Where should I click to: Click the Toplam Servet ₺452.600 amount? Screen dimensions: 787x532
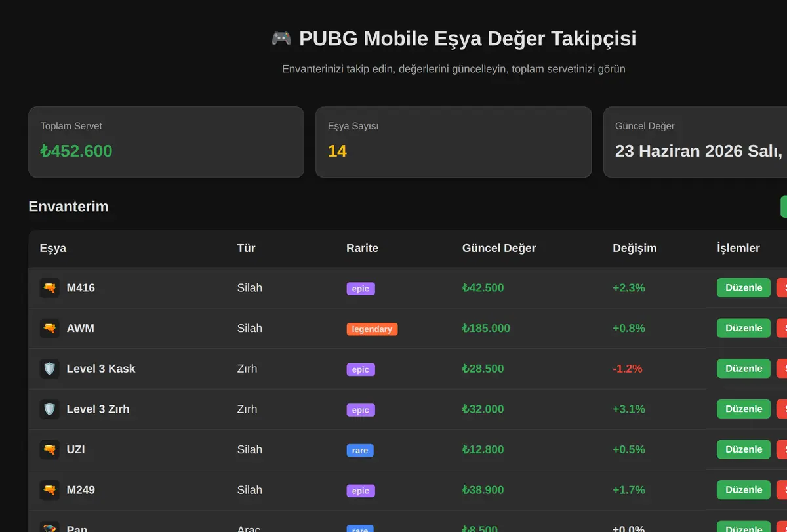[x=77, y=151]
